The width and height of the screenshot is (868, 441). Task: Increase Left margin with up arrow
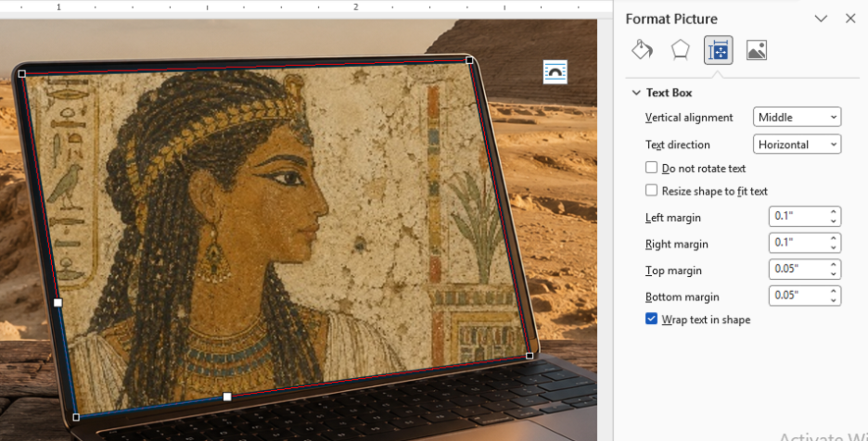tap(834, 211)
